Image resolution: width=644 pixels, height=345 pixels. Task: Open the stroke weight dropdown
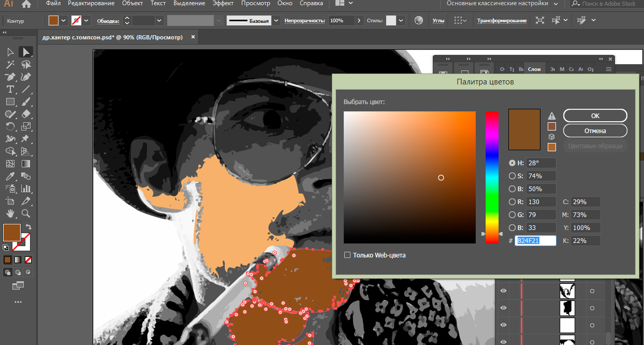(x=159, y=20)
